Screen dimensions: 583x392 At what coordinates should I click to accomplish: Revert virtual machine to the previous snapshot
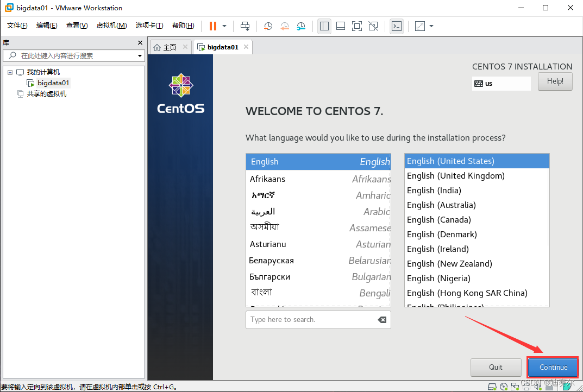tap(284, 26)
